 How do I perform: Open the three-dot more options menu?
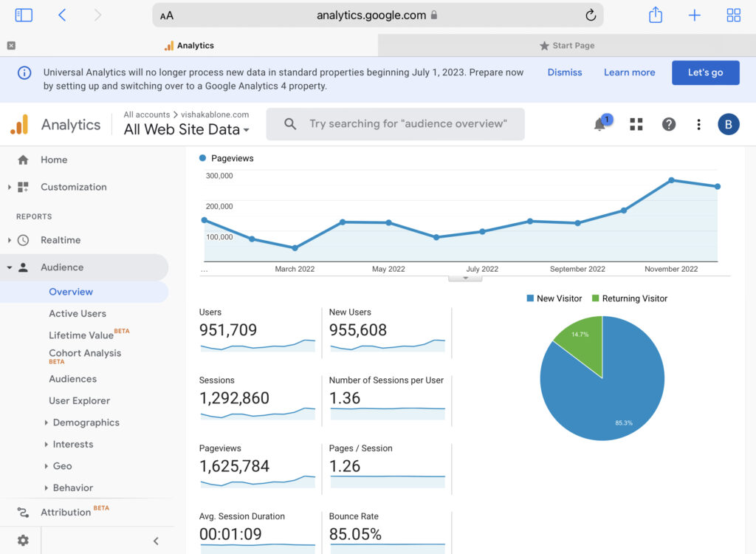click(x=698, y=125)
